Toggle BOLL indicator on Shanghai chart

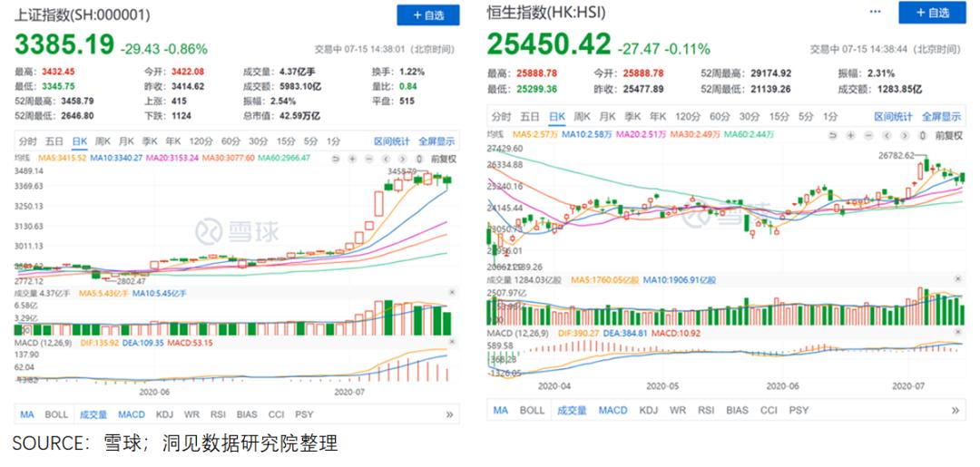(56, 413)
